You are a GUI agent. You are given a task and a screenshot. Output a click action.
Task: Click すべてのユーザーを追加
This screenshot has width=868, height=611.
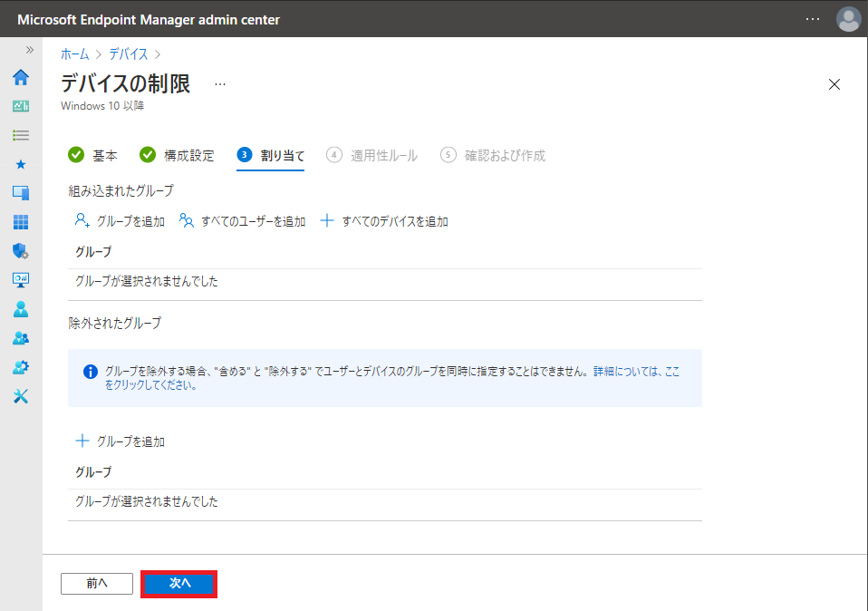click(x=243, y=221)
